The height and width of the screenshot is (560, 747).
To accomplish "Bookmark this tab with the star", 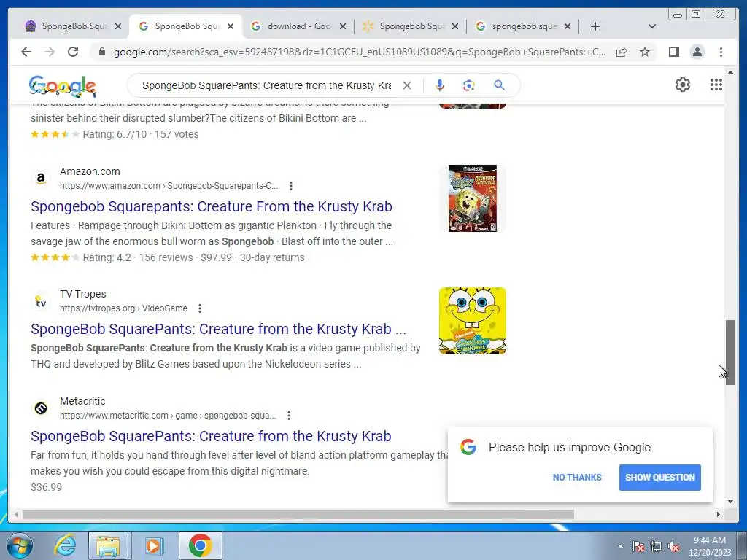I will [x=645, y=52].
